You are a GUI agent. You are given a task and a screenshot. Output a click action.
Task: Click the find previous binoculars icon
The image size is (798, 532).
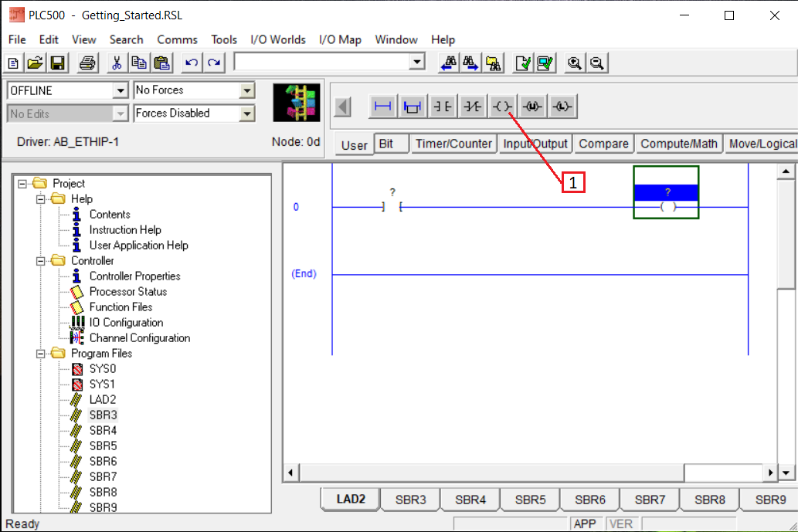coord(449,63)
